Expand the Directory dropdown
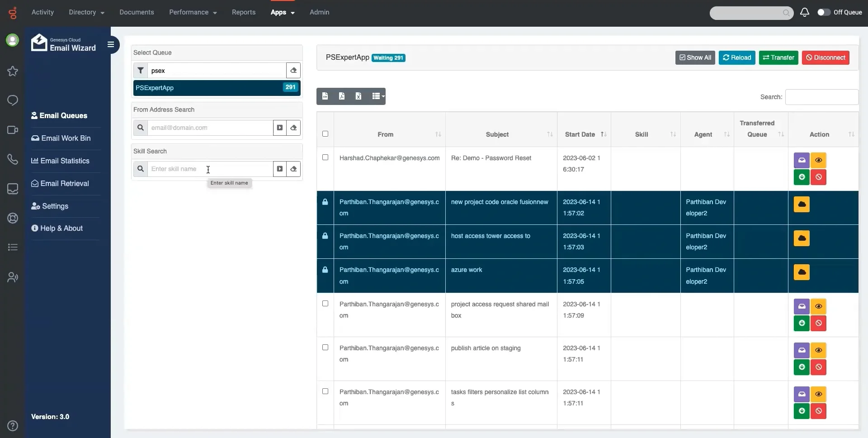This screenshot has height=438, width=868. (86, 12)
